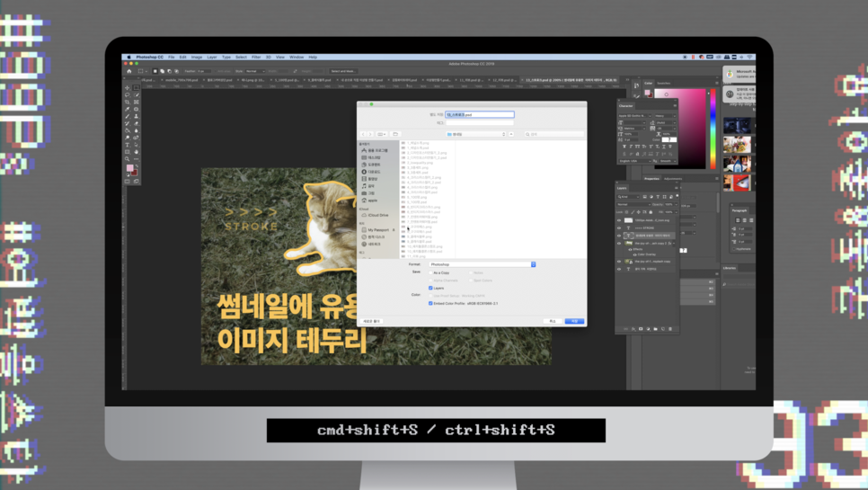Open the layer blend mode Normal dropdown

pos(633,204)
